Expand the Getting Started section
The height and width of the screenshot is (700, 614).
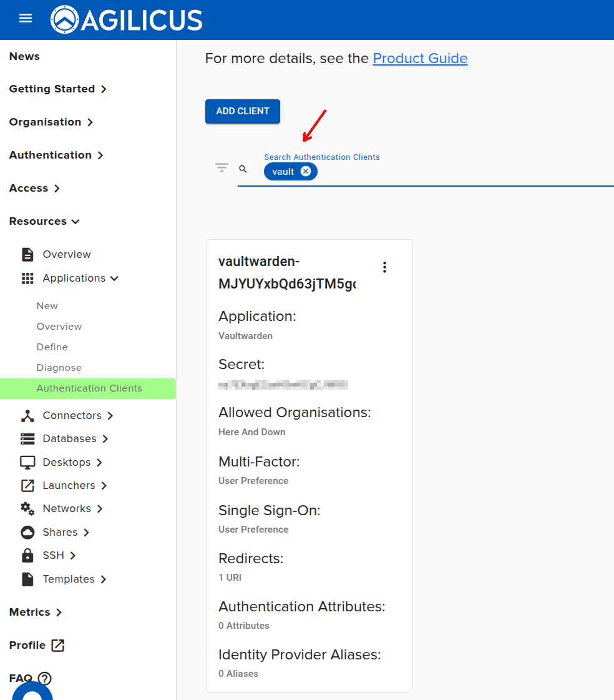click(57, 89)
